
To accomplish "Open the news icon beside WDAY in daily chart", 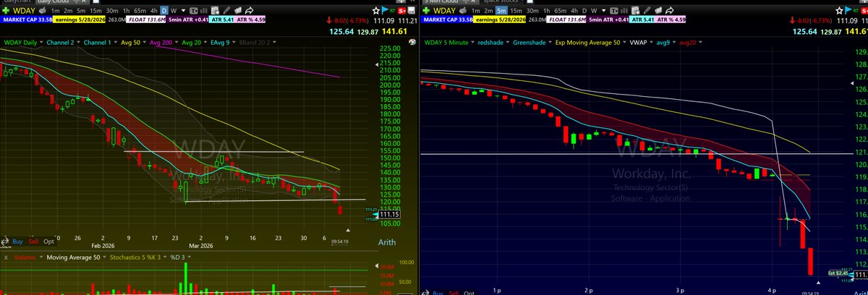I will coord(42,11).
